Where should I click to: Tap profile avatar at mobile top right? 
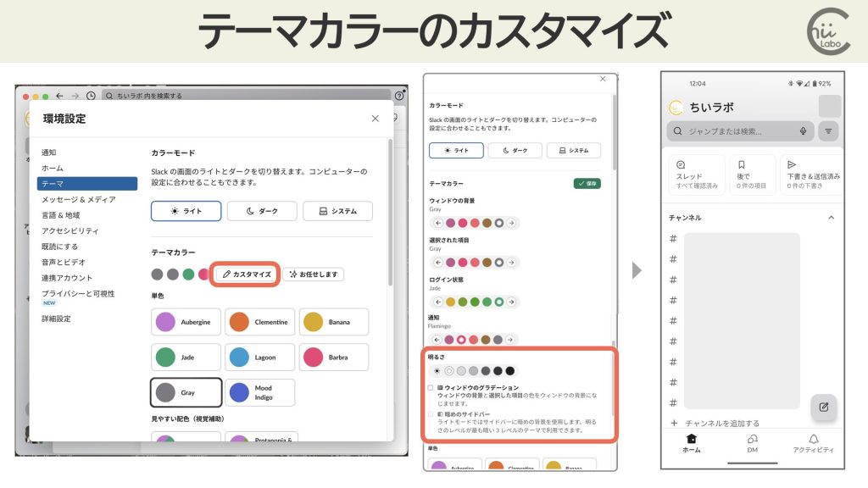click(829, 106)
